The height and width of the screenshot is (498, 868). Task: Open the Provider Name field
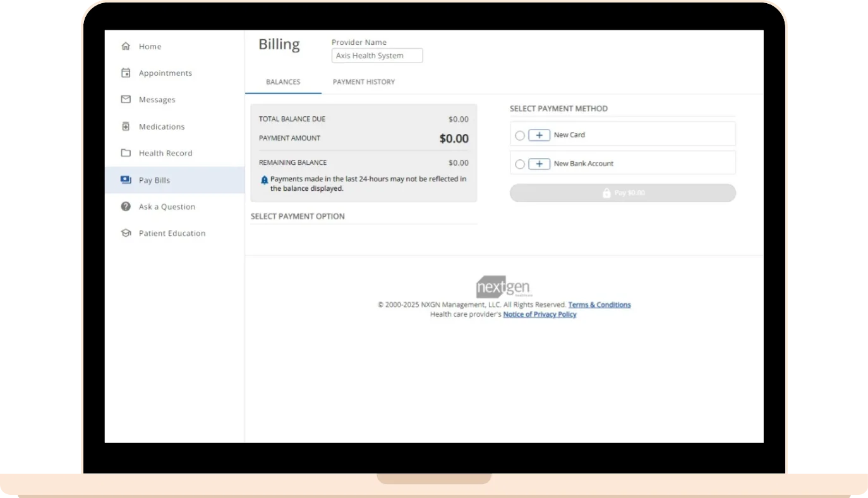click(377, 56)
